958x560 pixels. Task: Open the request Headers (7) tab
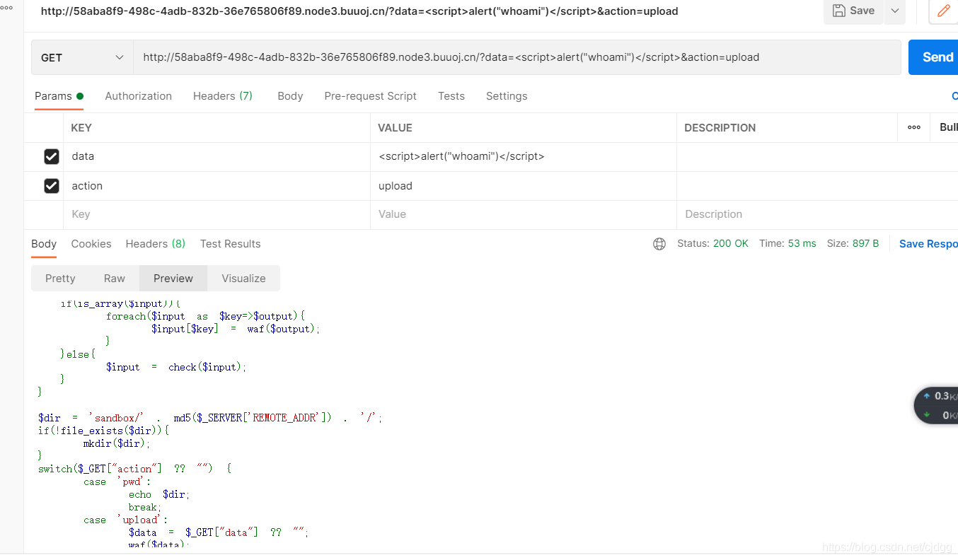click(x=223, y=96)
